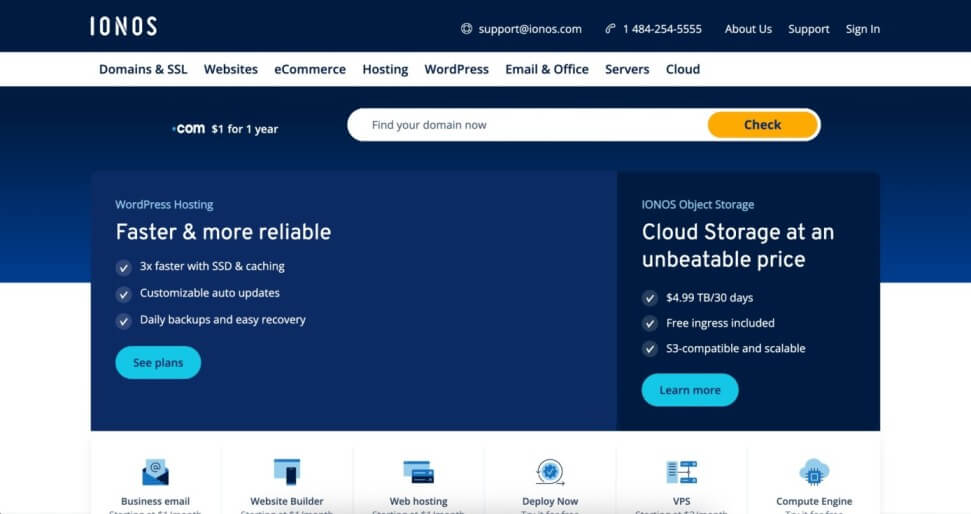Click the yellow Check button
Viewport: 971px width, 514px height.
762,124
